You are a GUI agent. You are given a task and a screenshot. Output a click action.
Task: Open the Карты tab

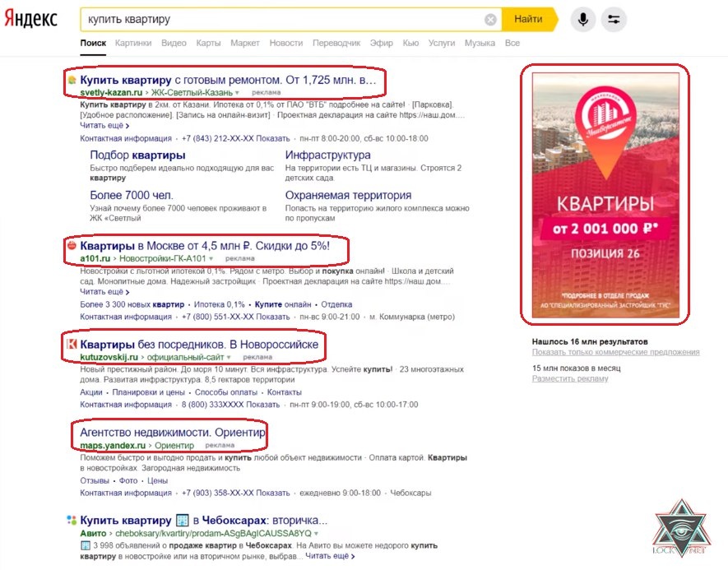click(208, 43)
